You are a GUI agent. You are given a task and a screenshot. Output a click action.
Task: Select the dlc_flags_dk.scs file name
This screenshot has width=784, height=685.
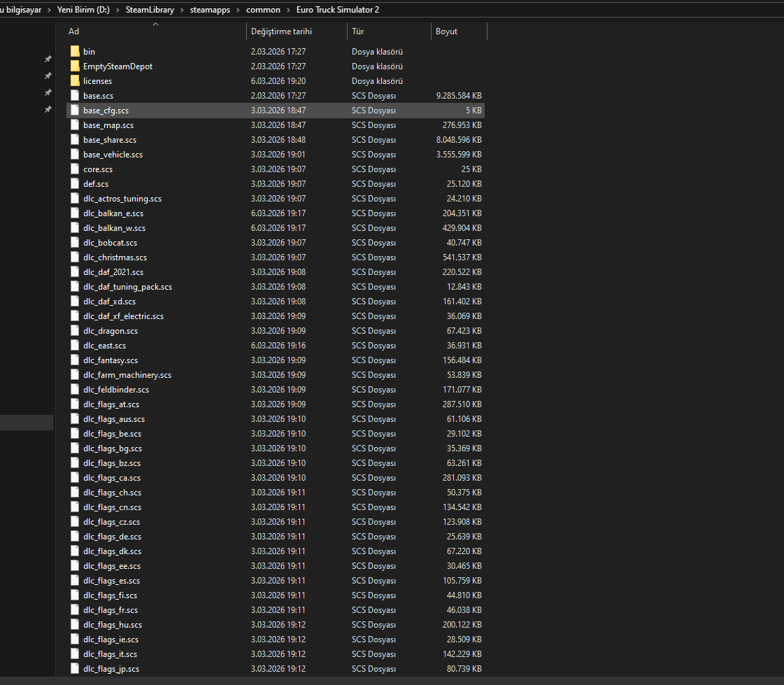click(113, 551)
